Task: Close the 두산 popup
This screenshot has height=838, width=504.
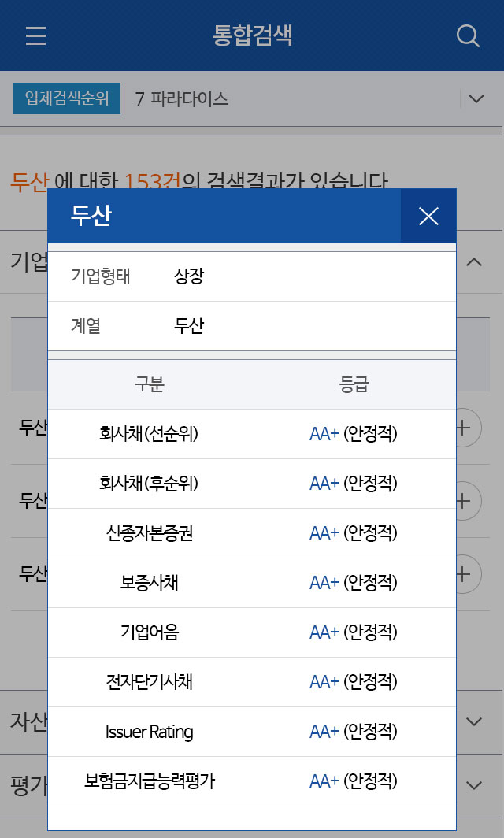Action: (x=428, y=216)
